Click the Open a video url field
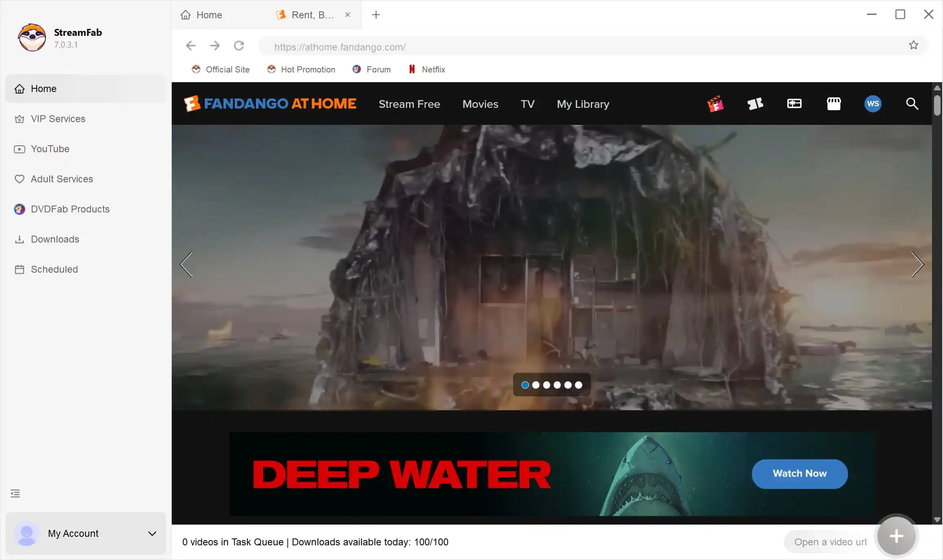The image size is (943, 560). [x=830, y=542]
